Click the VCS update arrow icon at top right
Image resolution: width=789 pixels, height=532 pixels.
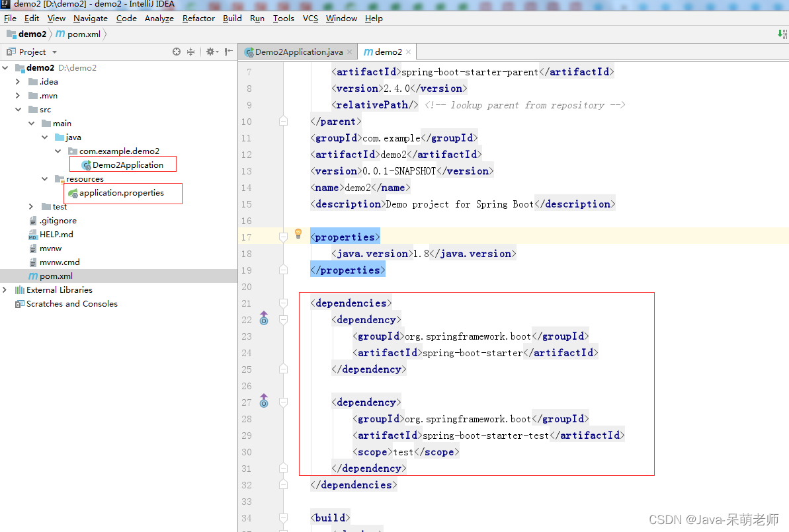(782, 34)
